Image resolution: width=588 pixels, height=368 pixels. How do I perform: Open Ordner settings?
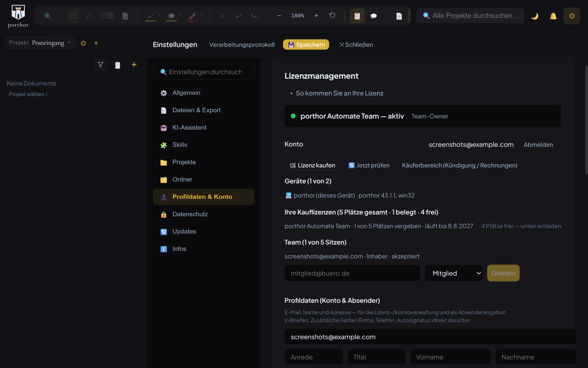point(204,180)
